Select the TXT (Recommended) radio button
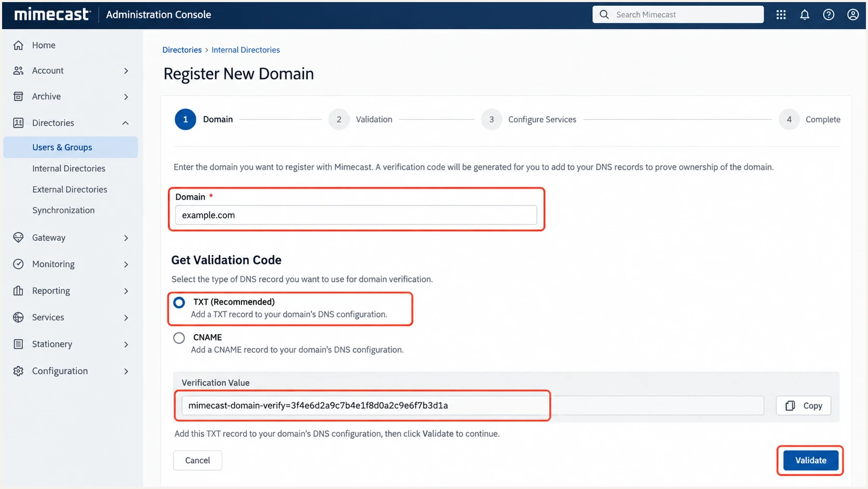Viewport: 868px width, 489px height. [x=179, y=302]
